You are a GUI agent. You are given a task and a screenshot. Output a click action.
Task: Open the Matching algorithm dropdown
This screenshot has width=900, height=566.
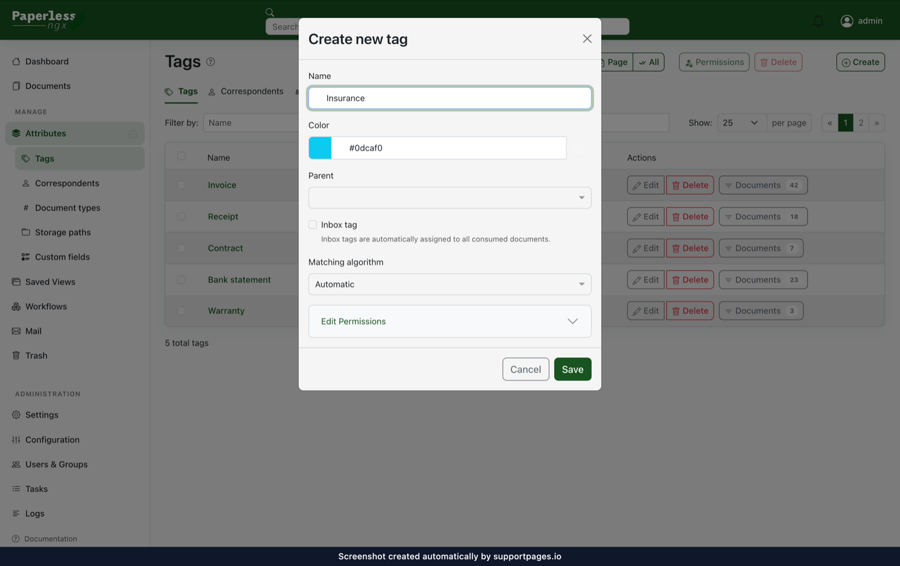[449, 284]
